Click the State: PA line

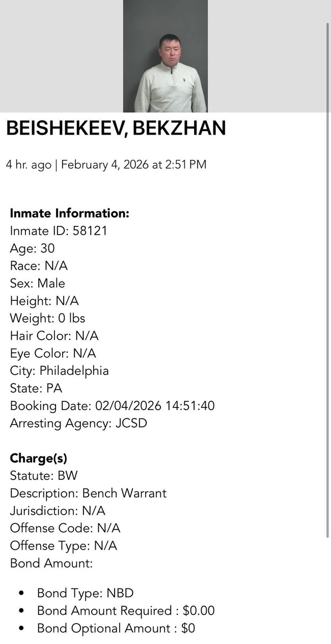tap(36, 388)
